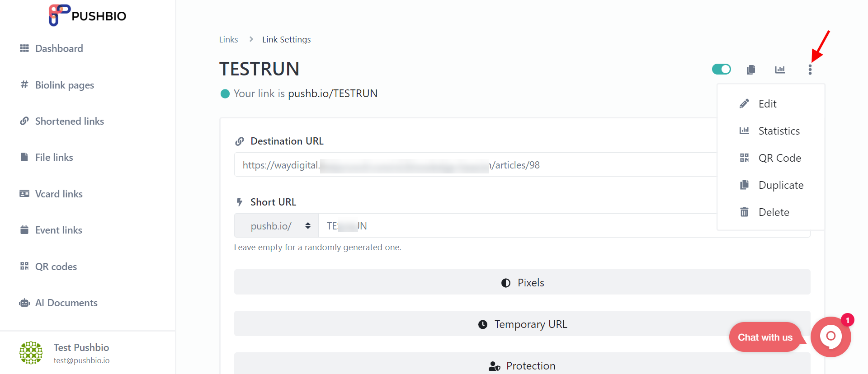Expand the Pixels section
This screenshot has width=868, height=374.
click(522, 282)
